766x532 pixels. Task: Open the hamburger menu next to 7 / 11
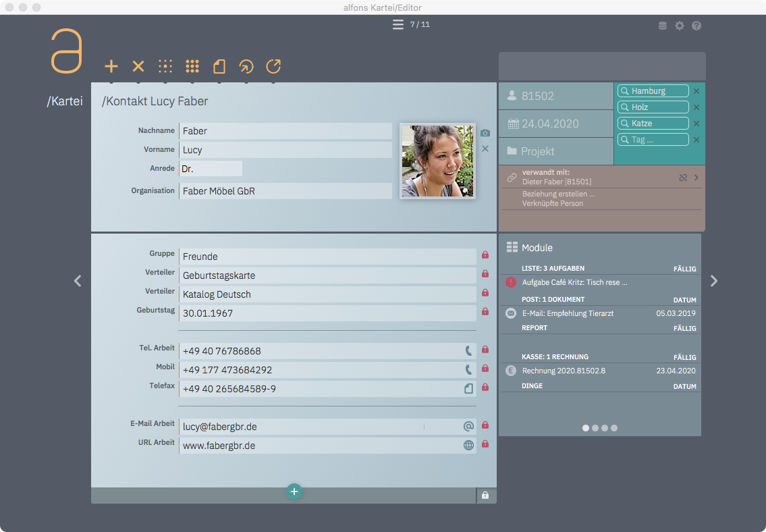coord(398,25)
